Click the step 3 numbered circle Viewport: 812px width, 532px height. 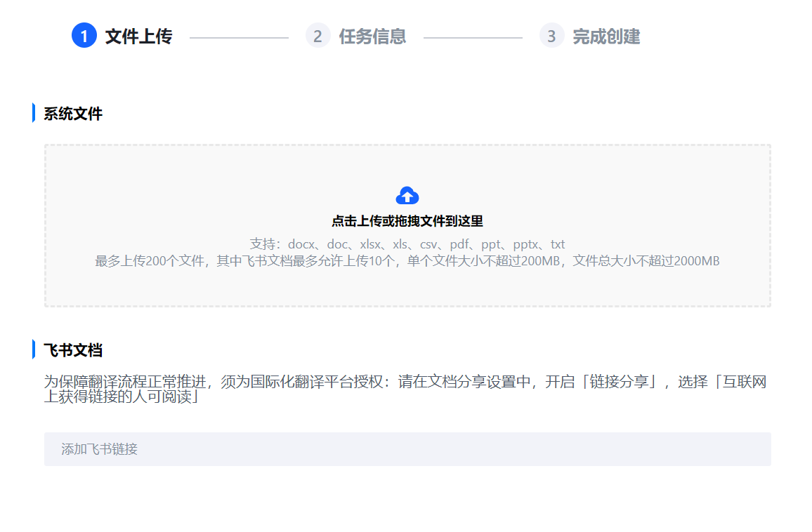(x=551, y=36)
